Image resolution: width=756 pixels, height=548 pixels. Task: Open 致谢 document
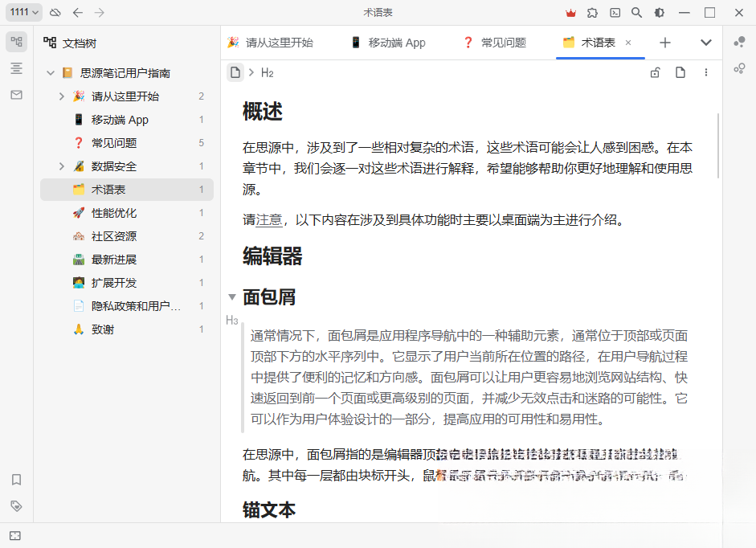[x=127, y=329]
